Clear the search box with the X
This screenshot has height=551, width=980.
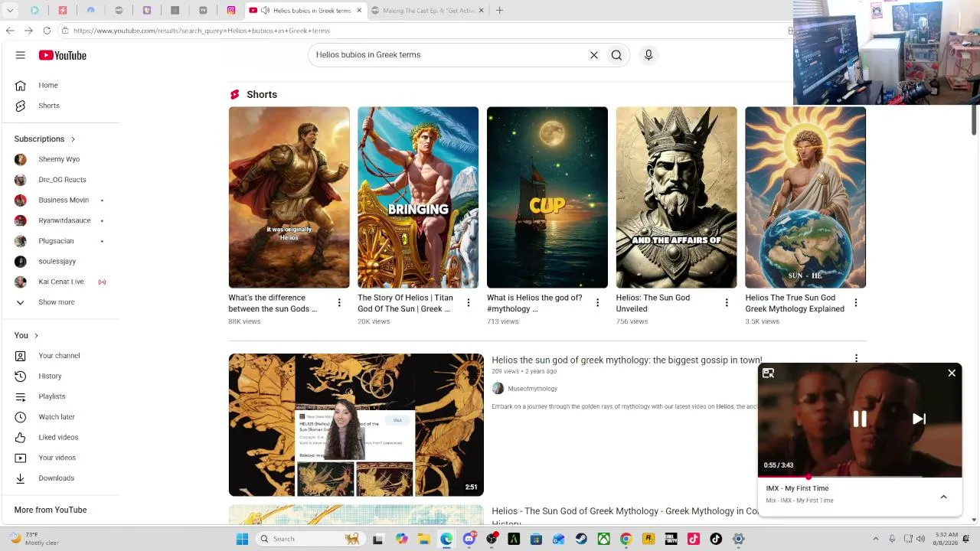pyautogui.click(x=593, y=55)
